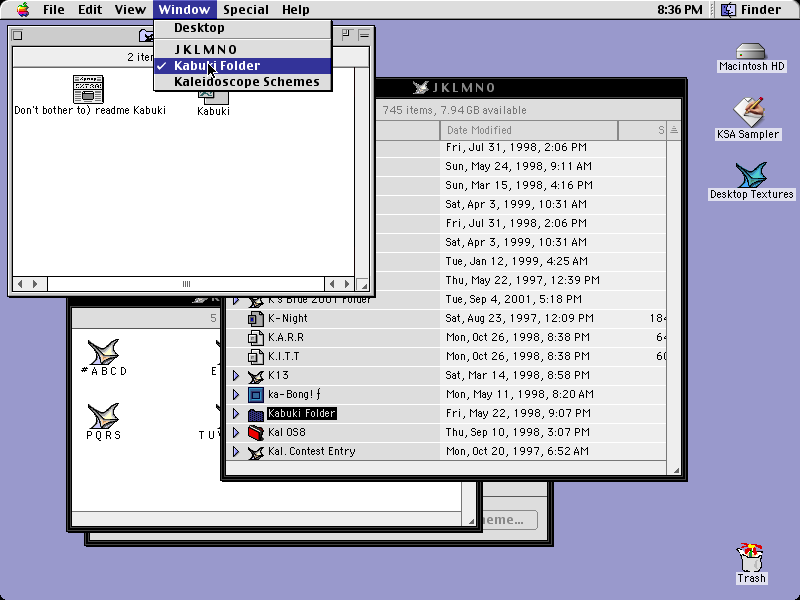Click the K.I.T.T file icon

coord(256,356)
